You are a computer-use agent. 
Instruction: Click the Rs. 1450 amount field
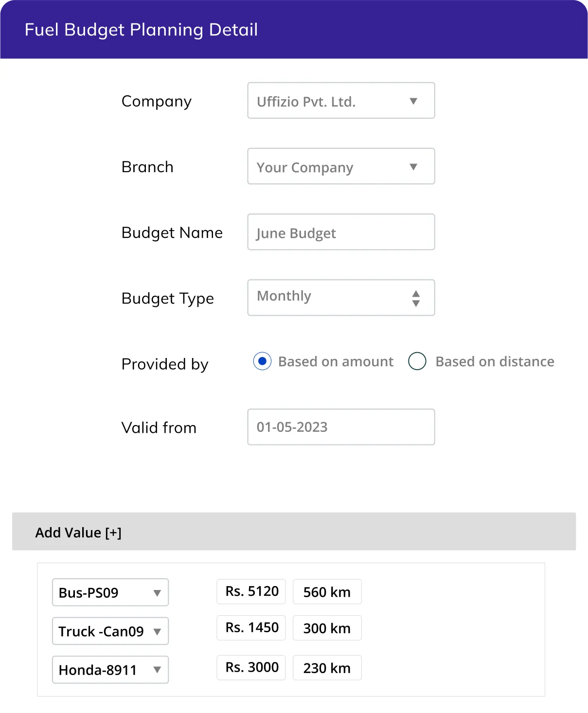coord(251,627)
